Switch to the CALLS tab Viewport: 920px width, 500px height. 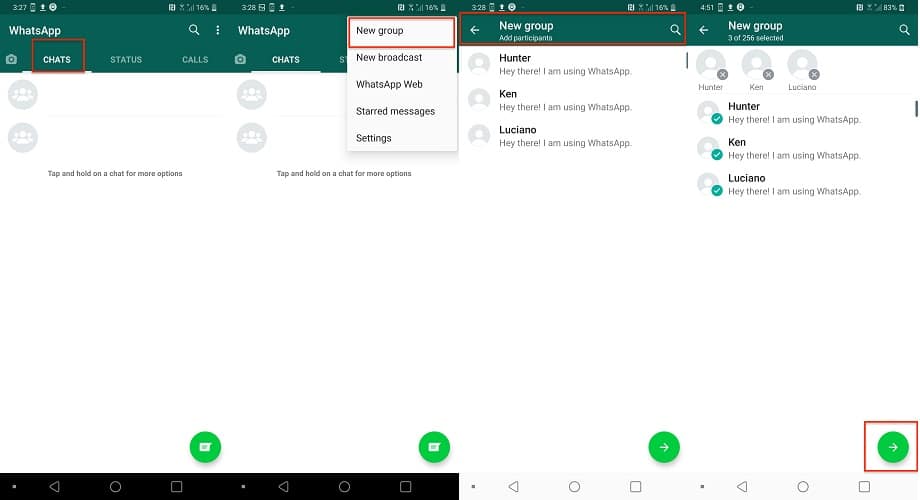point(195,59)
